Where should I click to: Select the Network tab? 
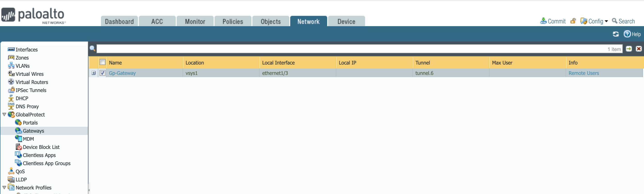click(x=308, y=21)
